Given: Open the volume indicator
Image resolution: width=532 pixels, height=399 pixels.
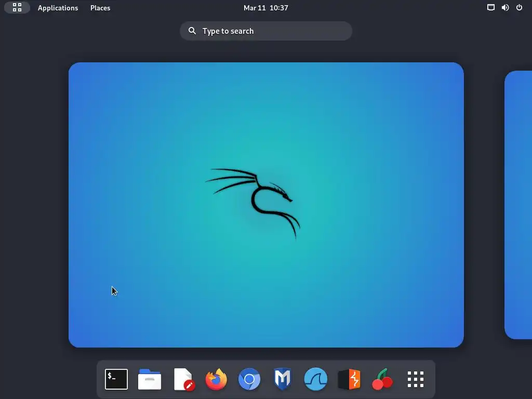Looking at the screenshot, I should click(x=505, y=7).
